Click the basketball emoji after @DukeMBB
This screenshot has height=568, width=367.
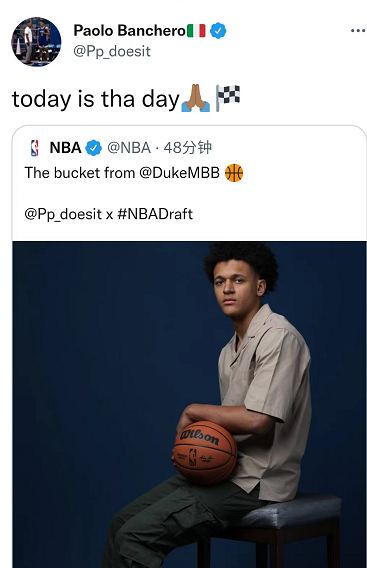[x=234, y=173]
